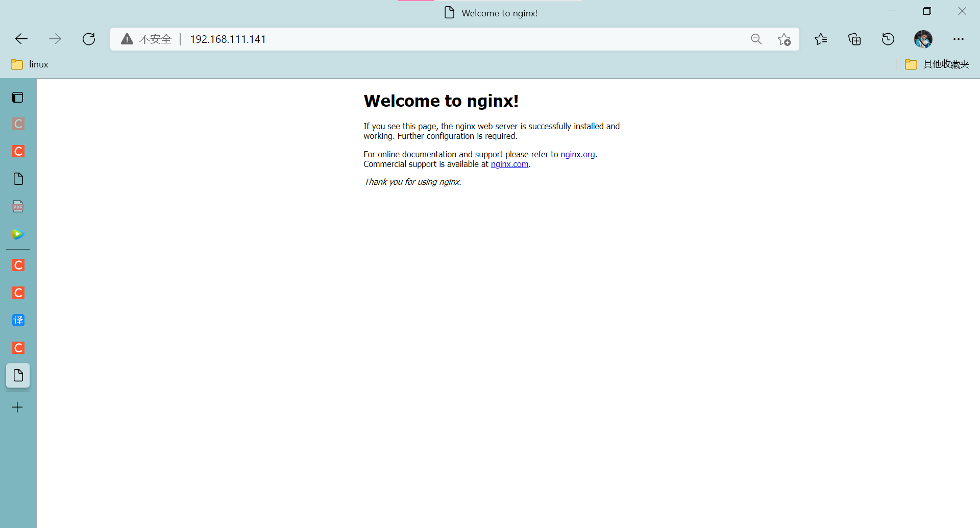
Task: Close the browser window
Action: click(962, 11)
